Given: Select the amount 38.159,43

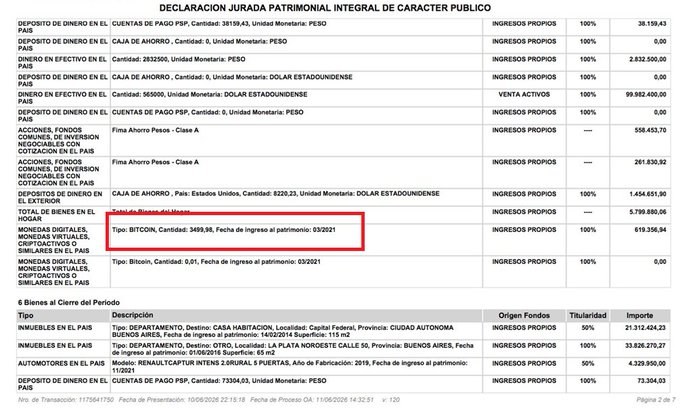Looking at the screenshot, I should [x=652, y=23].
